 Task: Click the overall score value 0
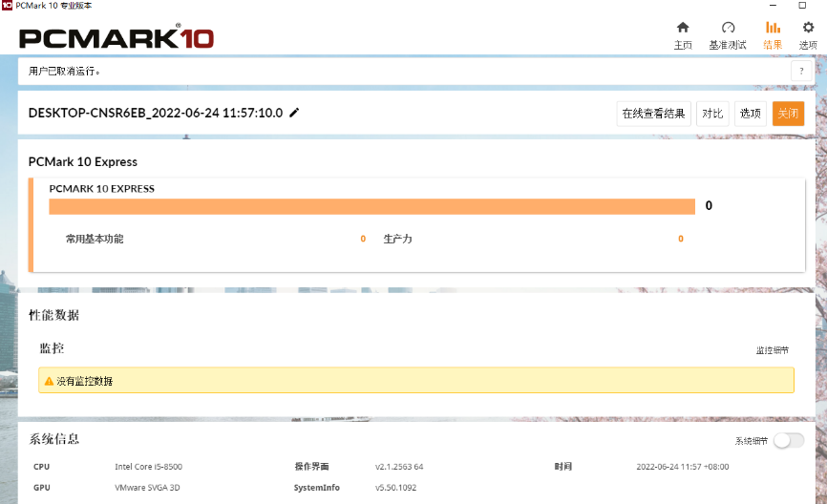pyautogui.click(x=709, y=205)
